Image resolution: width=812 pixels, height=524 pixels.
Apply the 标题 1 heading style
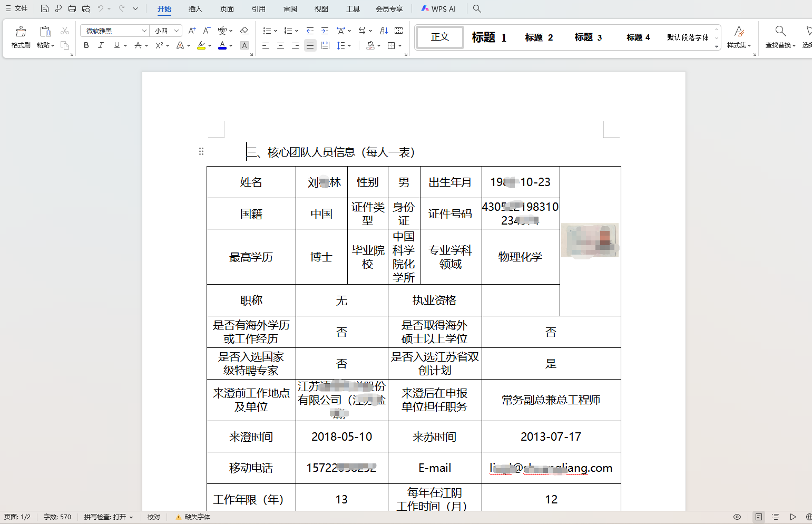[x=488, y=37]
